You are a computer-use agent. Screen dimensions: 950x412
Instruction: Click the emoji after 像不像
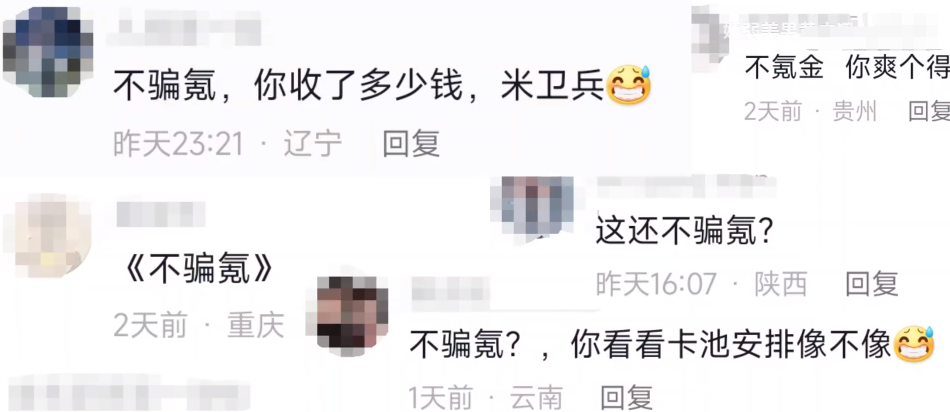point(914,344)
